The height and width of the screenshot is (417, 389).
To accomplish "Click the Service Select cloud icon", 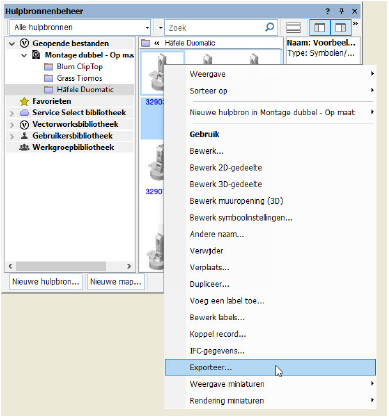I will point(24,113).
